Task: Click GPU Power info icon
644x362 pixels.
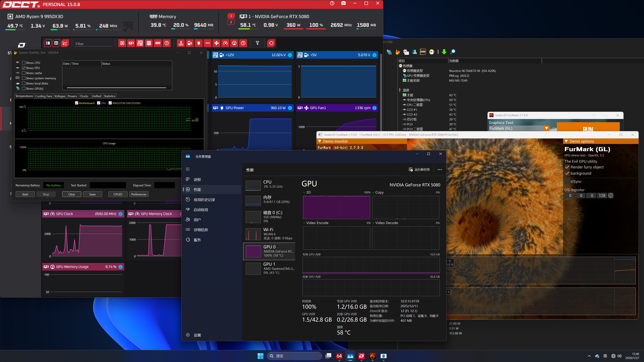Action: pos(290,108)
